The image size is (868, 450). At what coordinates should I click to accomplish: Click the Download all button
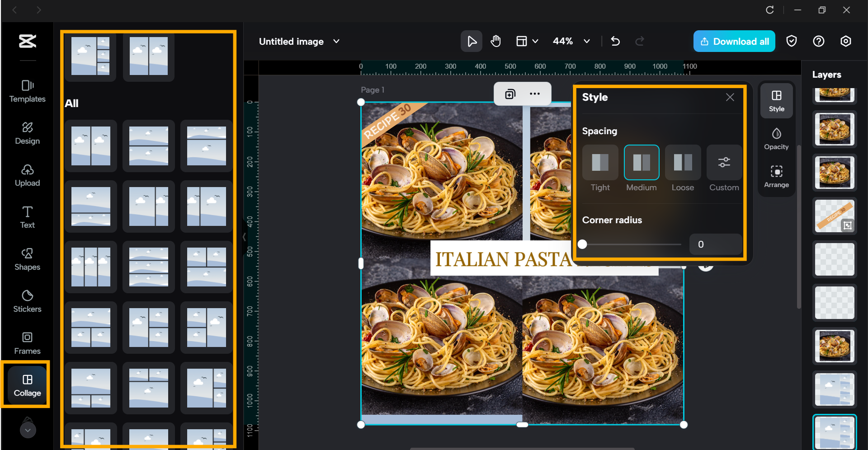734,41
